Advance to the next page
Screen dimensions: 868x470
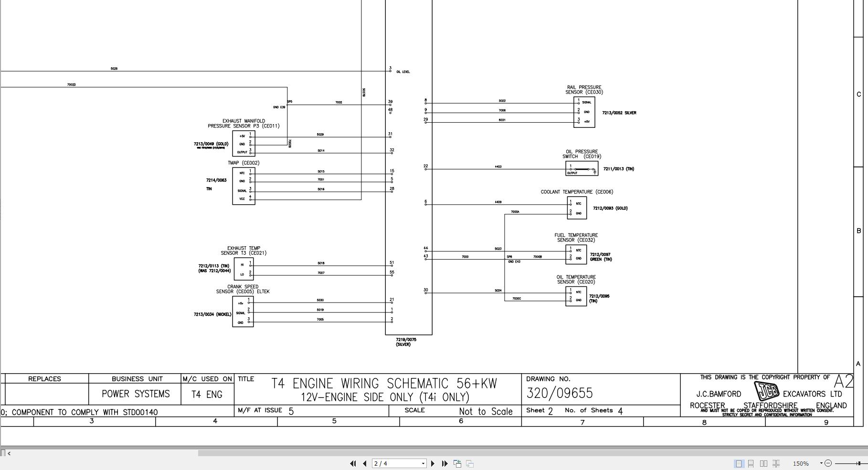433,463
